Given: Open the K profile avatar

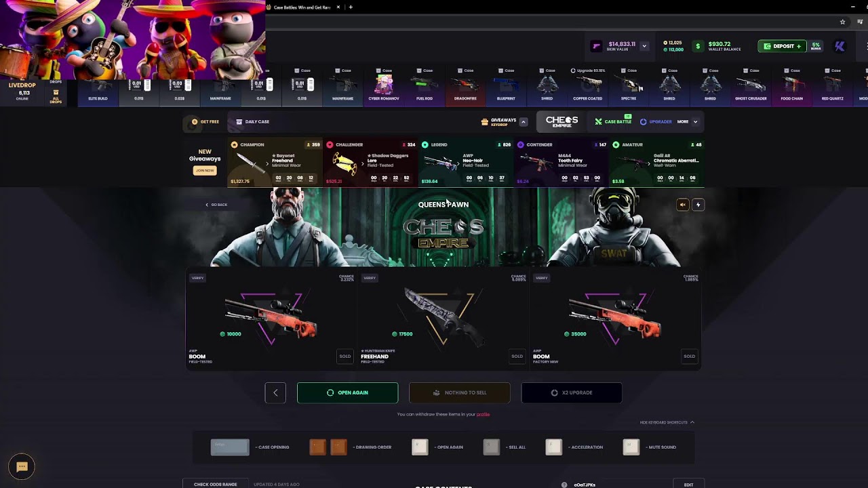Looking at the screenshot, I should coord(840,46).
